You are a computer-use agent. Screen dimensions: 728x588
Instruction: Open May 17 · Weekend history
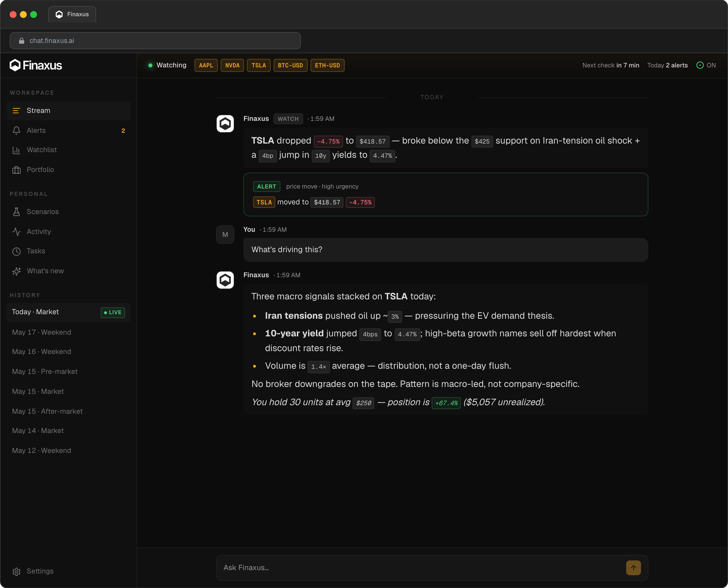[69, 332]
